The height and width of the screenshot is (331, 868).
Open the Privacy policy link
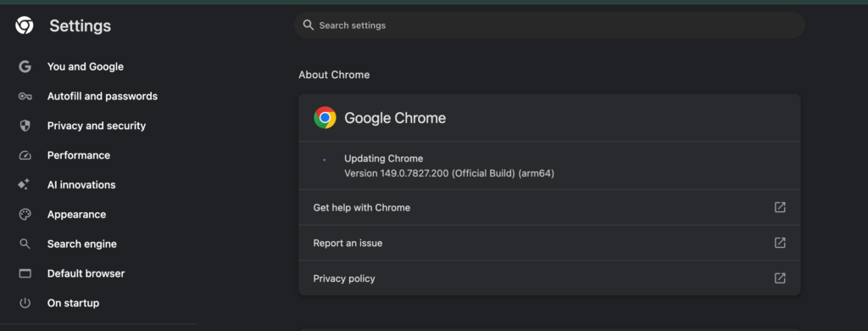click(549, 278)
